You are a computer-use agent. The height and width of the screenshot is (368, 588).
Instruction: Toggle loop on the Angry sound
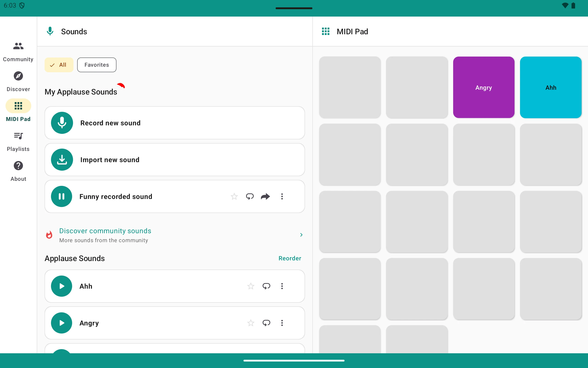[x=266, y=323]
